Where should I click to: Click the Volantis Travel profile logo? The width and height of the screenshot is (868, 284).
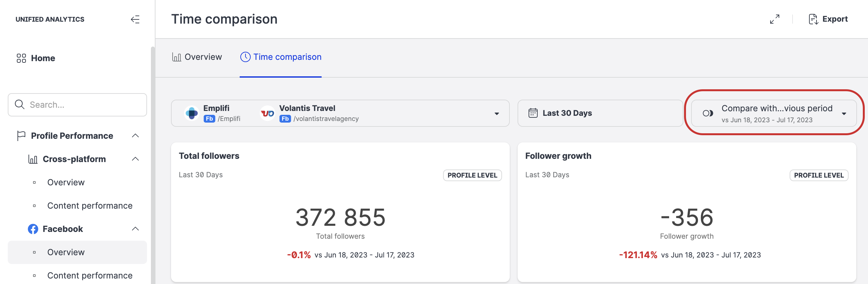pos(268,114)
